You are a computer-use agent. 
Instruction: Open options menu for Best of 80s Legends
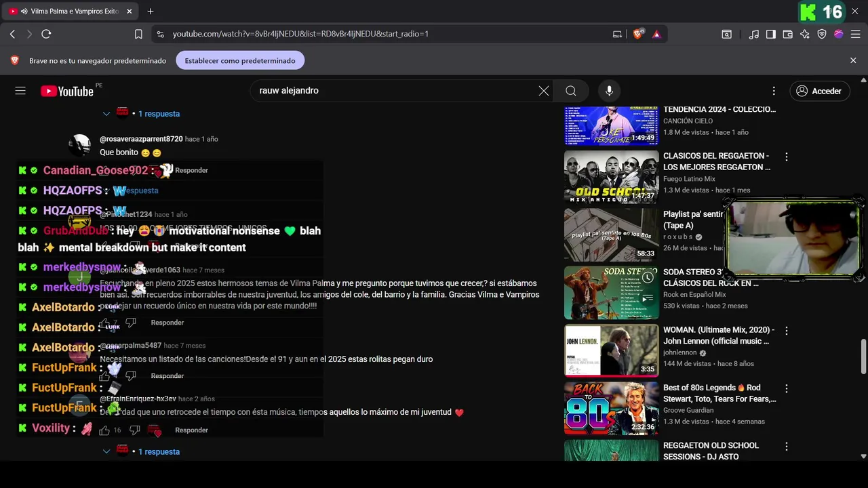point(787,389)
